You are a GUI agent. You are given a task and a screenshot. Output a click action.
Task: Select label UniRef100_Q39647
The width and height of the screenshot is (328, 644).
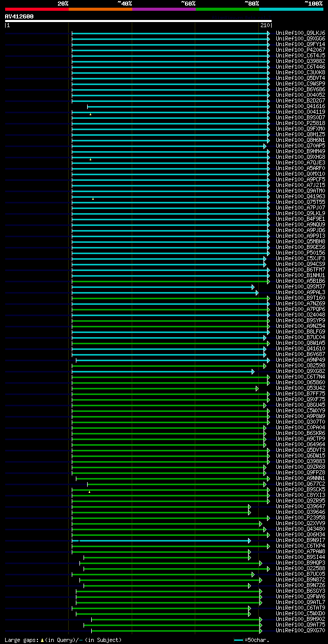(x=300, y=506)
